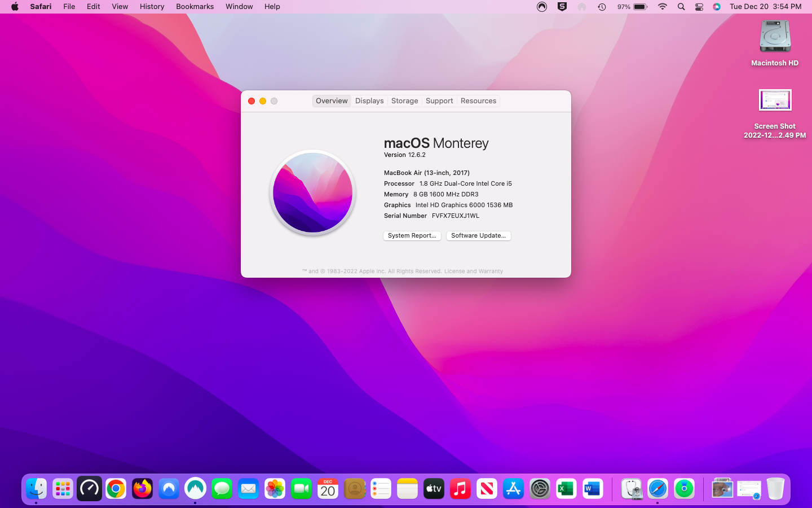
Task: Open the Window menu
Action: coord(239,7)
